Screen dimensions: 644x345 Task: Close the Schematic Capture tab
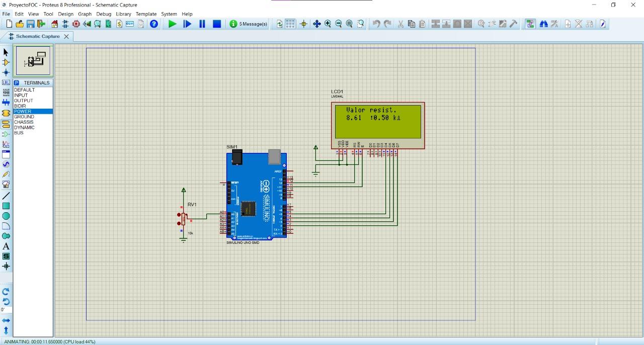(x=66, y=36)
